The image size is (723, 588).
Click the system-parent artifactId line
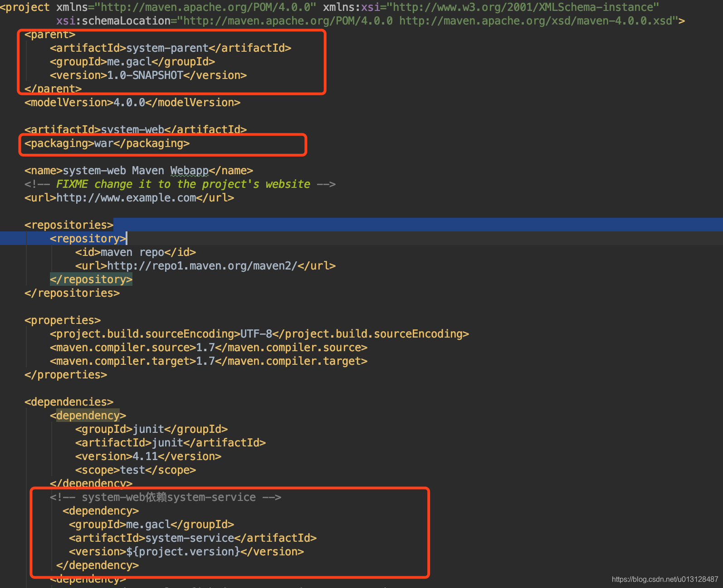[171, 48]
